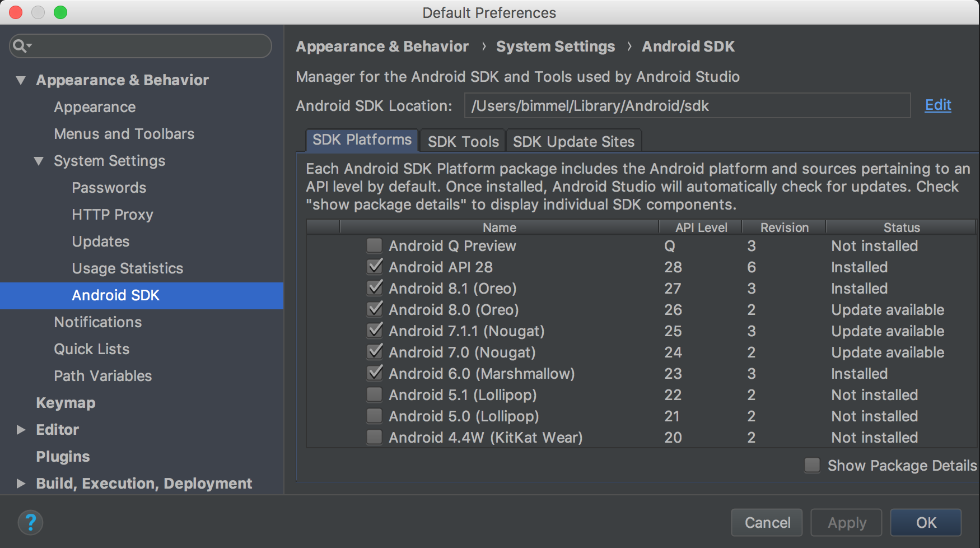This screenshot has height=548, width=980.
Task: Click Edit link for SDK location
Action: click(x=938, y=105)
